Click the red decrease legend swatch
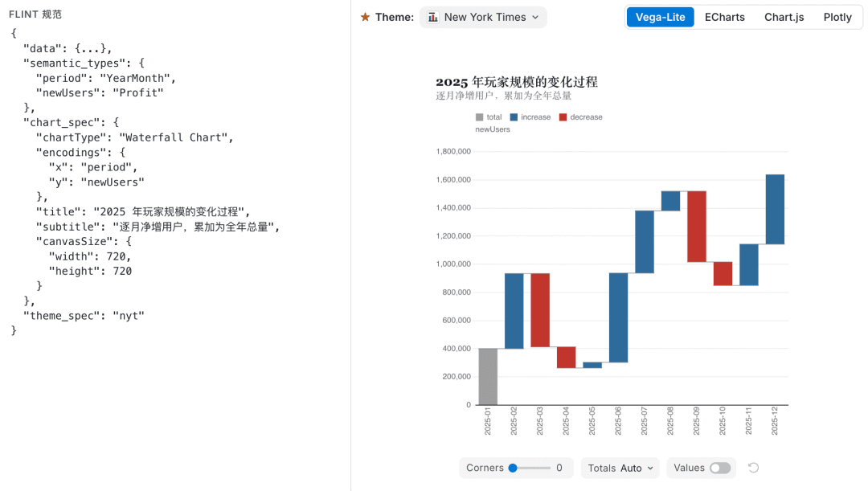Image resolution: width=868 pixels, height=491 pixels. point(563,117)
